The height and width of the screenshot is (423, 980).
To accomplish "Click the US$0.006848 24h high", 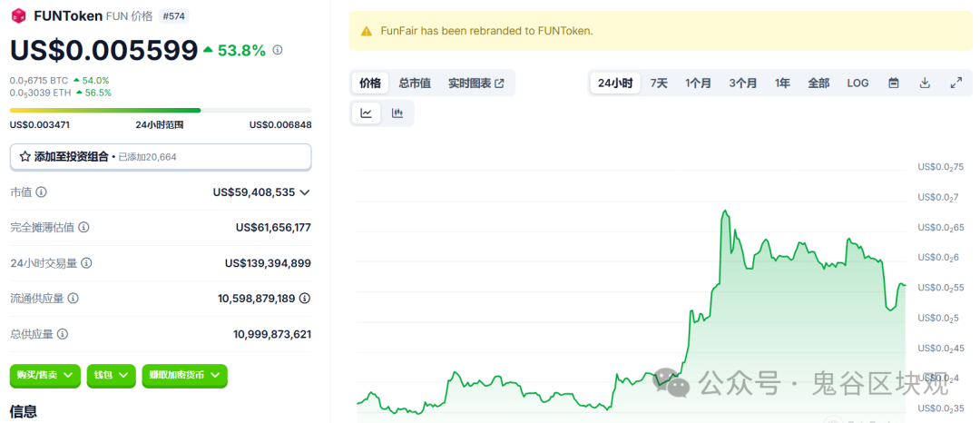I will point(280,124).
